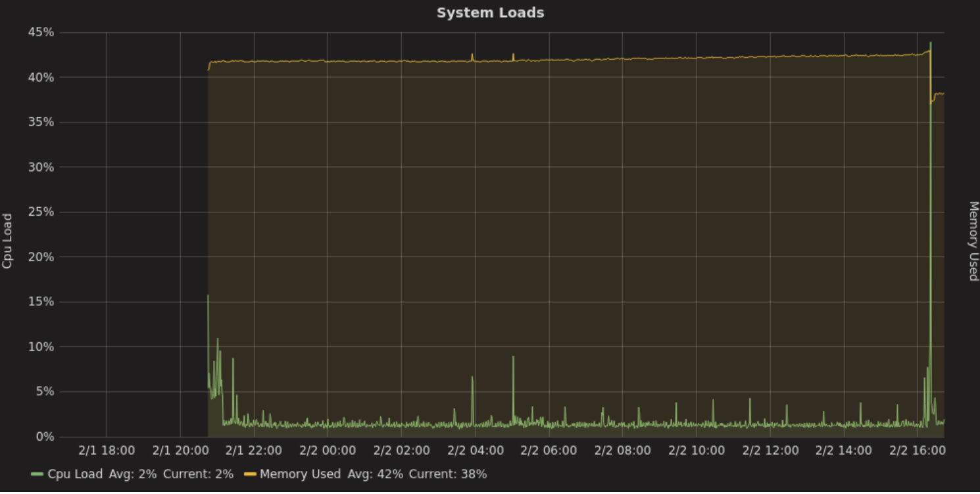980x494 pixels.
Task: Open the System Loads panel title menu
Action: (x=490, y=12)
